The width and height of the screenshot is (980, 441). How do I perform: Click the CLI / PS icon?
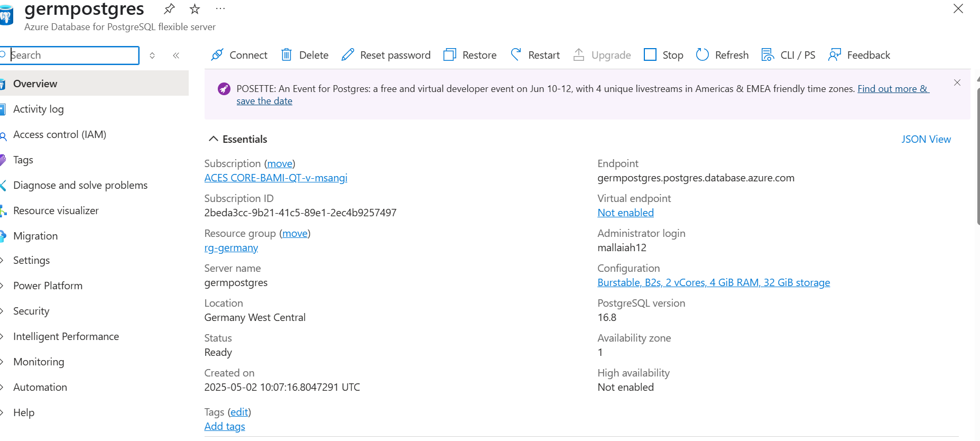(x=768, y=54)
